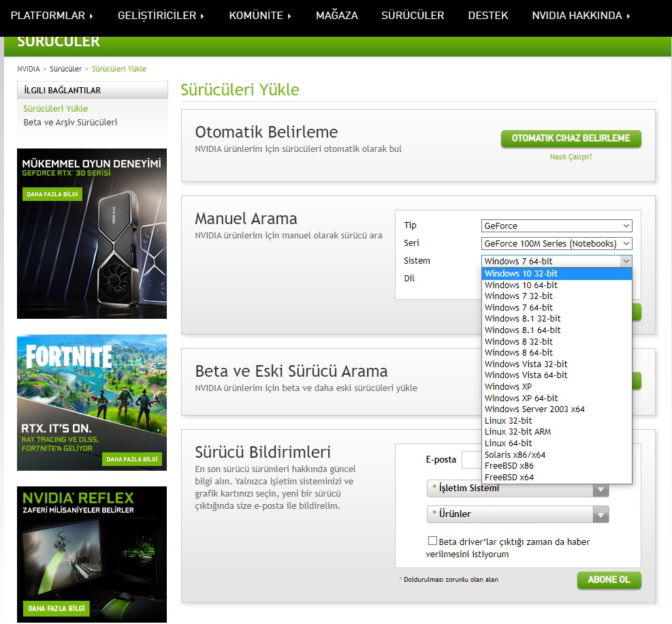Open the GELİŞTİRİCİLER menu

[x=161, y=16]
